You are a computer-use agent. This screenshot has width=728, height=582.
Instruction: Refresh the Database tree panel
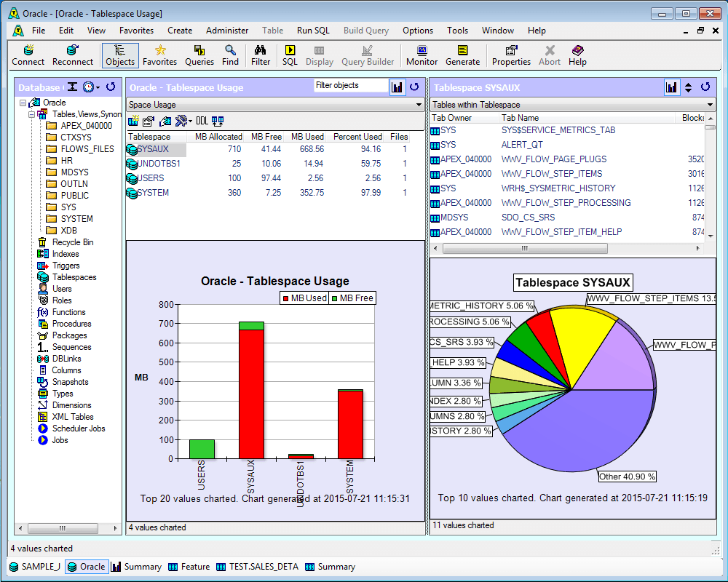[111, 87]
